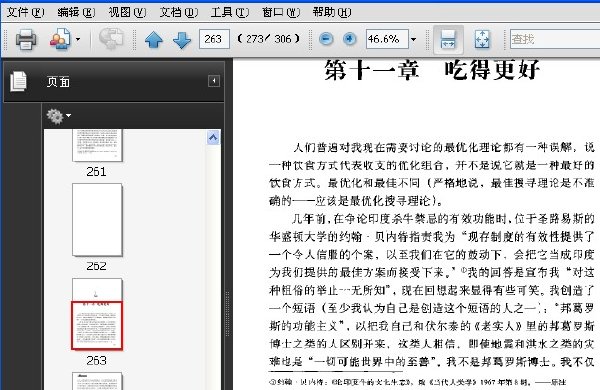Viewport: 600px width, 390px height.
Task: Zoom out with the minus button
Action: pyautogui.click(x=326, y=39)
